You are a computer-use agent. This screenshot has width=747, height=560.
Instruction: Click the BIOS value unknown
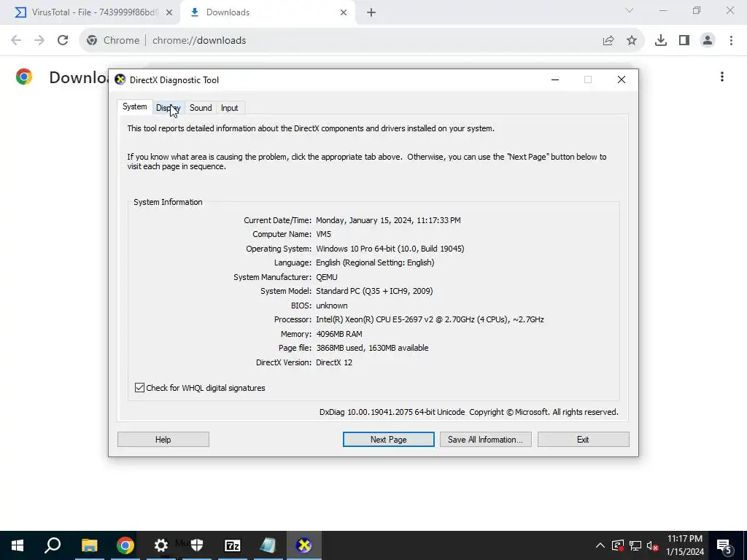click(332, 306)
